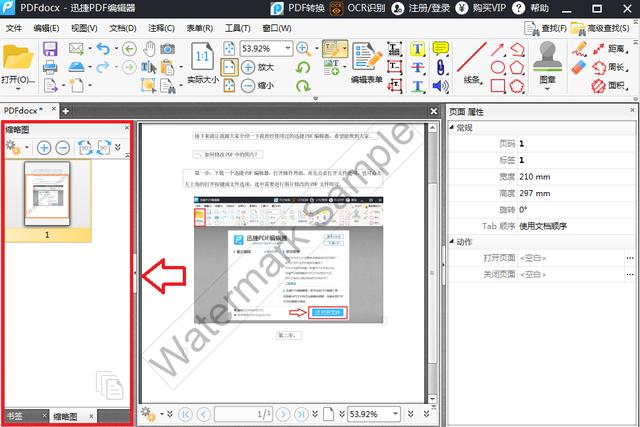640x427 pixels.
Task: Select the hand pan tool
Action: [149, 49]
